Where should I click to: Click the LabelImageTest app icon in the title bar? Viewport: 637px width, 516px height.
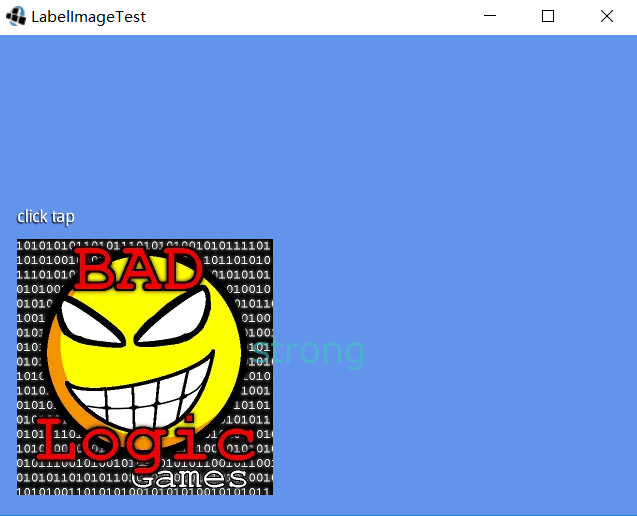coord(16,17)
